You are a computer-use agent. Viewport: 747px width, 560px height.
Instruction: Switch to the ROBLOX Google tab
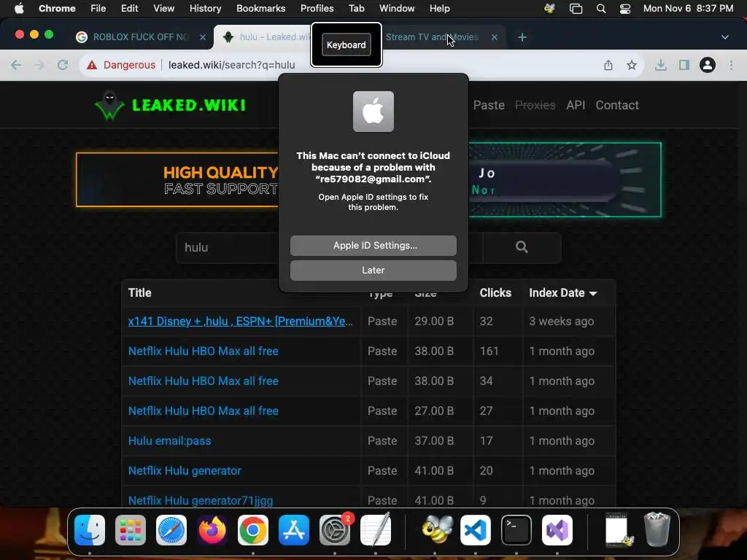click(x=141, y=37)
